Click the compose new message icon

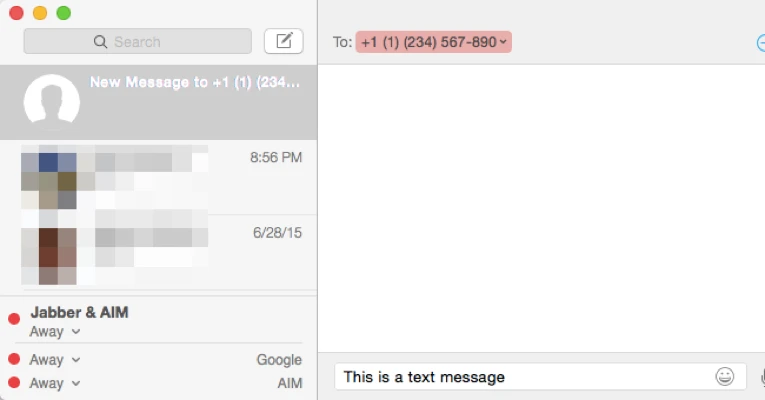click(x=283, y=41)
